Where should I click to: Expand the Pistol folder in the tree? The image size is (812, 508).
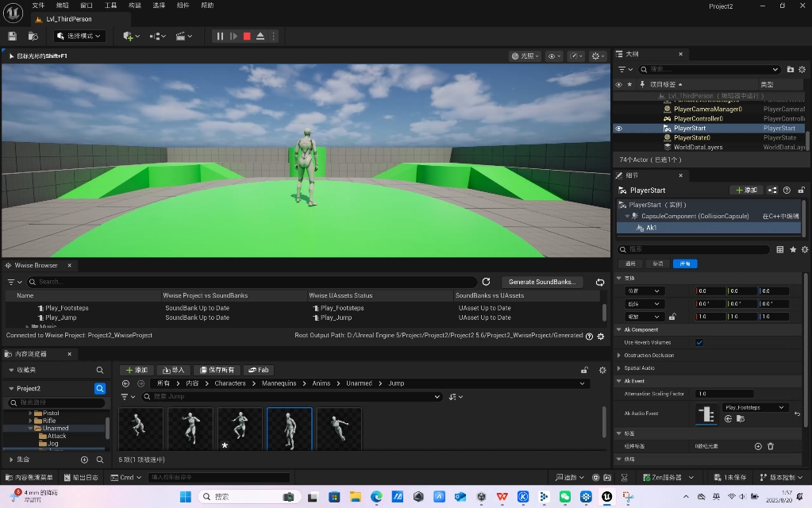click(30, 414)
